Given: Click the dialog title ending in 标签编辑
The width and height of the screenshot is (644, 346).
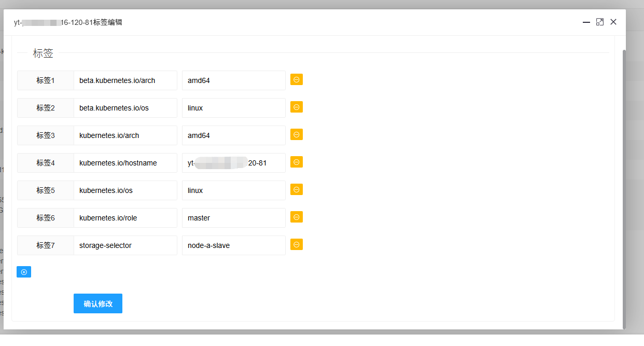Looking at the screenshot, I should pos(68,22).
